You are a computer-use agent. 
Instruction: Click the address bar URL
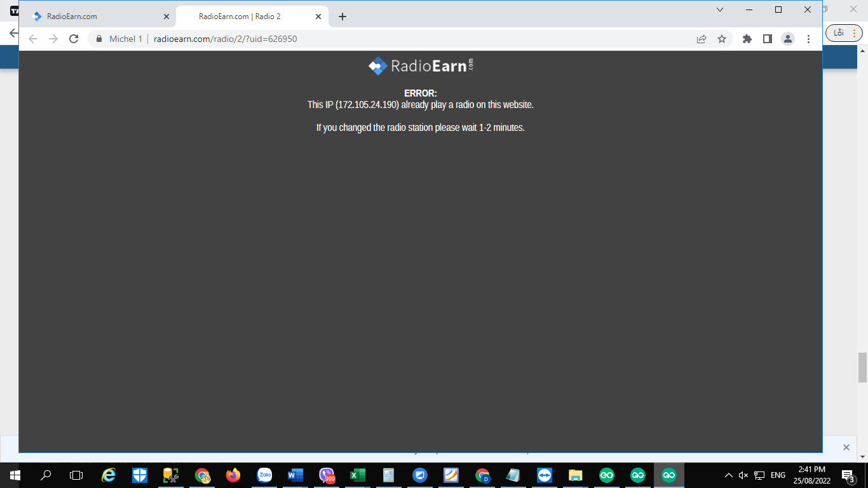[x=226, y=39]
